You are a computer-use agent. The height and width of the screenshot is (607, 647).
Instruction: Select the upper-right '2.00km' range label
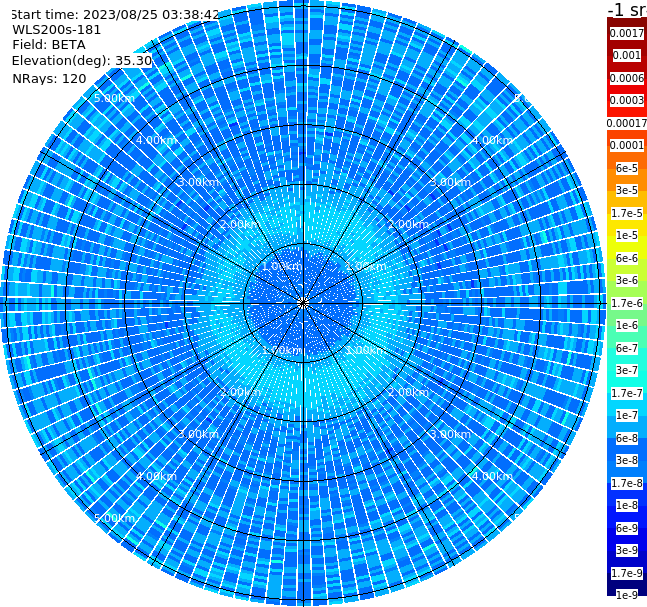click(x=409, y=224)
